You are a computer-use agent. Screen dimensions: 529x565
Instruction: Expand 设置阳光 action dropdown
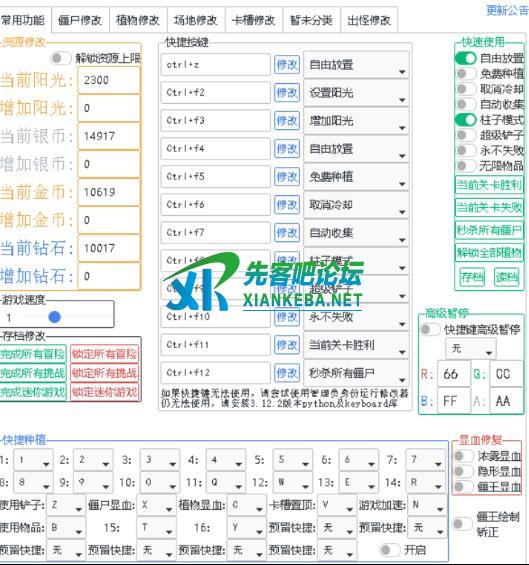[x=356, y=93]
